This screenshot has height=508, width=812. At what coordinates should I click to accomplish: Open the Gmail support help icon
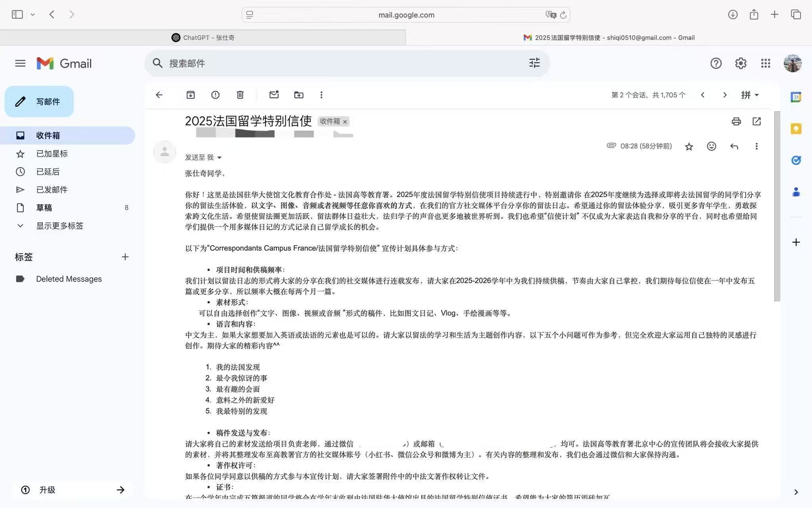click(716, 63)
